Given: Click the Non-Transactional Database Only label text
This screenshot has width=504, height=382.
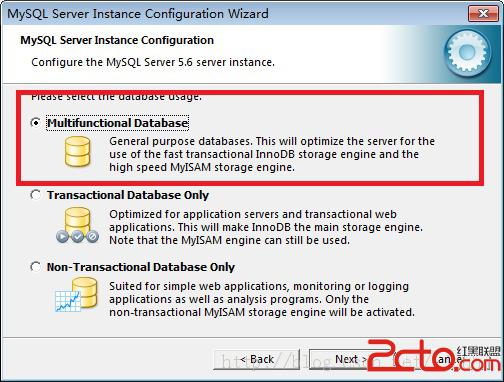Looking at the screenshot, I should [x=141, y=267].
